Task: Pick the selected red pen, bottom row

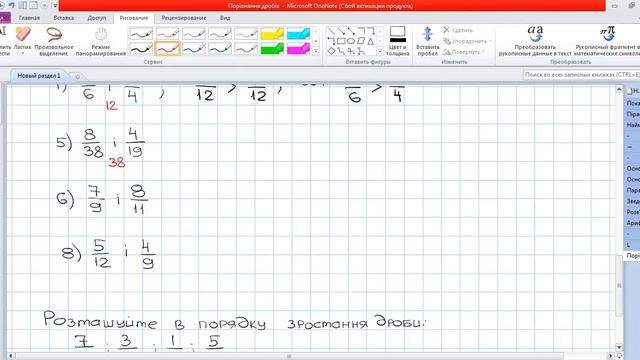Action: pos(167,49)
